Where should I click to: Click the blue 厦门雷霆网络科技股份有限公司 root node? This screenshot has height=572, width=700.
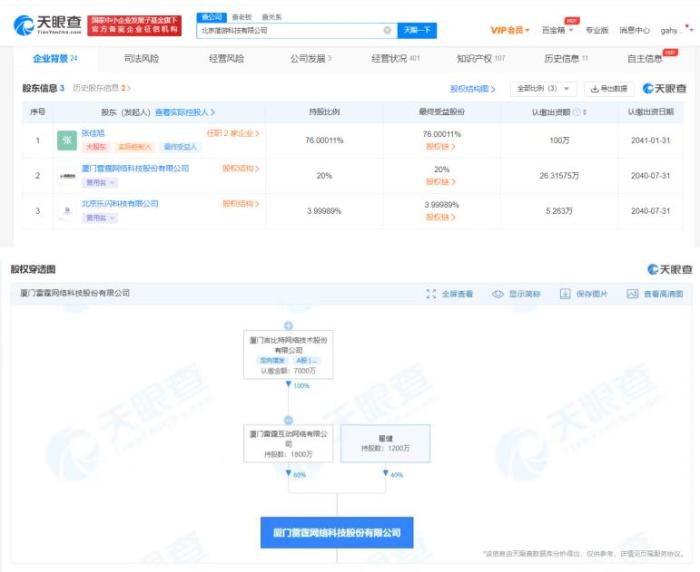tap(337, 532)
